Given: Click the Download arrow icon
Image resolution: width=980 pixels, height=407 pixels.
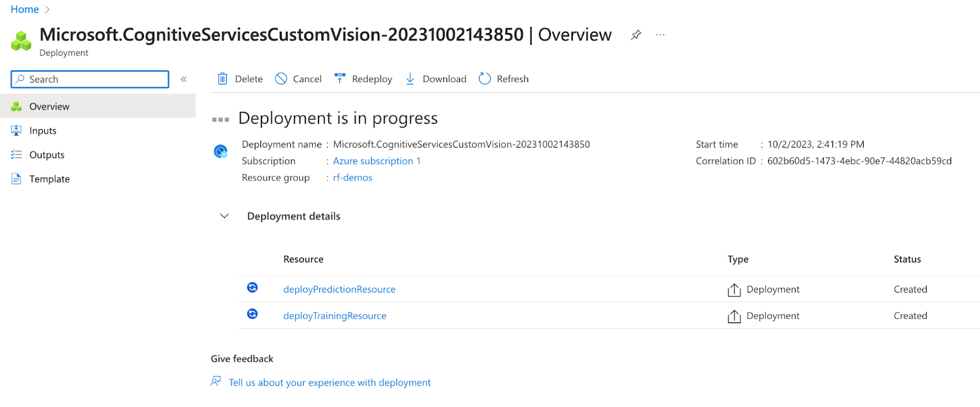Looking at the screenshot, I should 410,78.
